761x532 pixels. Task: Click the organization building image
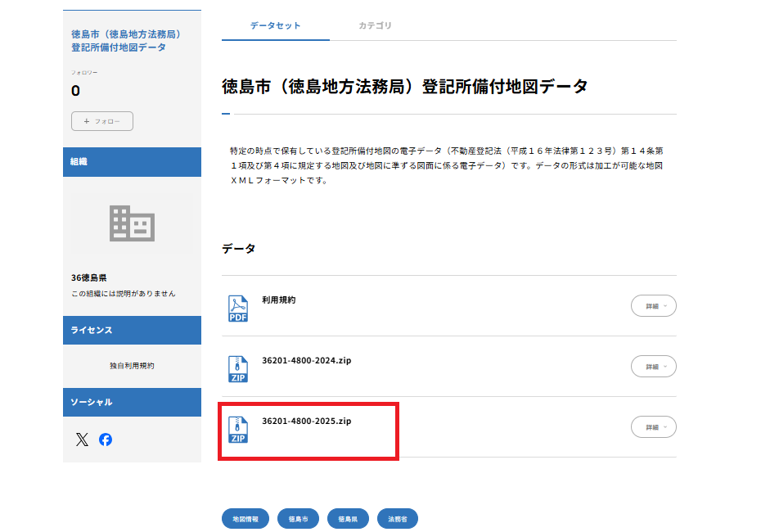pos(132,223)
